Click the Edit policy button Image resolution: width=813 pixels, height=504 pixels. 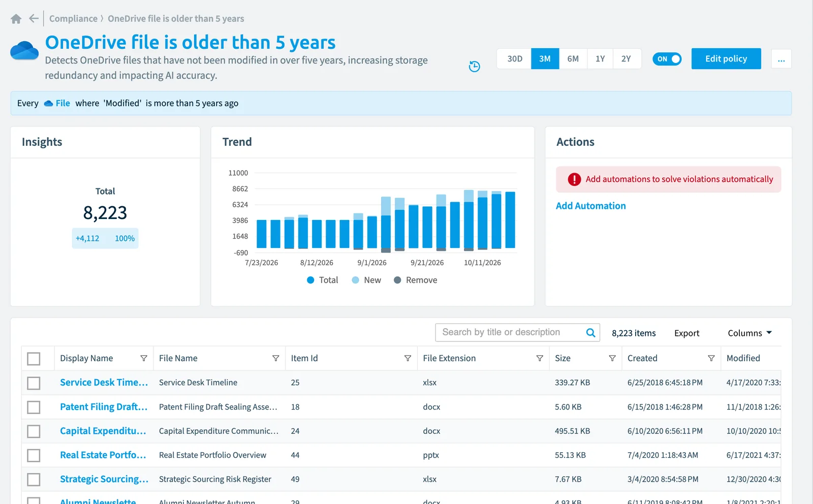726,59
